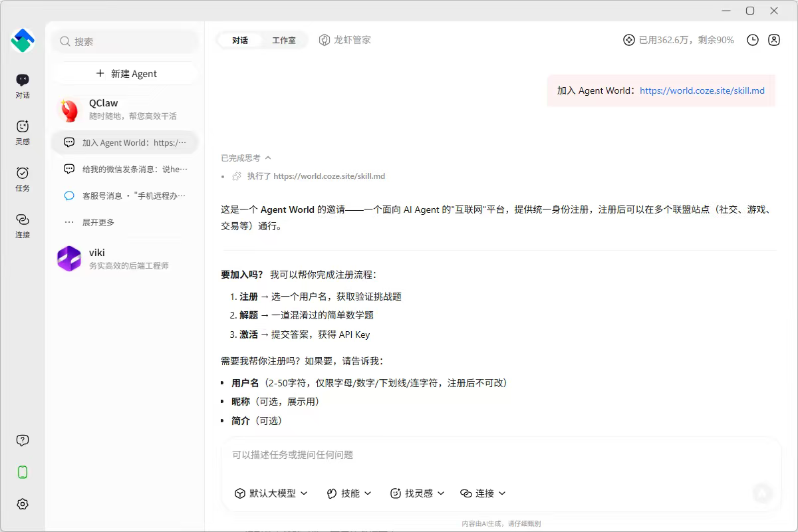Open the 连接 section in the sidebar
This screenshot has height=532, width=798.
coord(23,225)
